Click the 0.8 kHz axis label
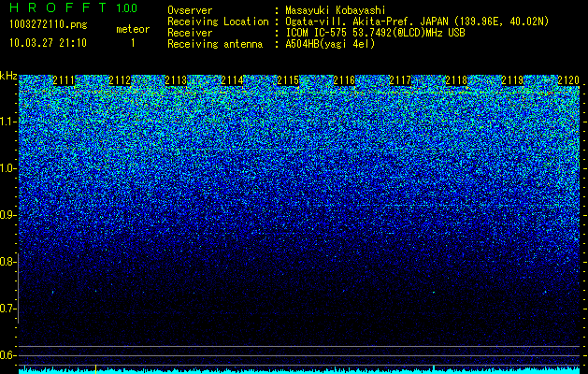The image size is (588, 374). (x=7, y=262)
